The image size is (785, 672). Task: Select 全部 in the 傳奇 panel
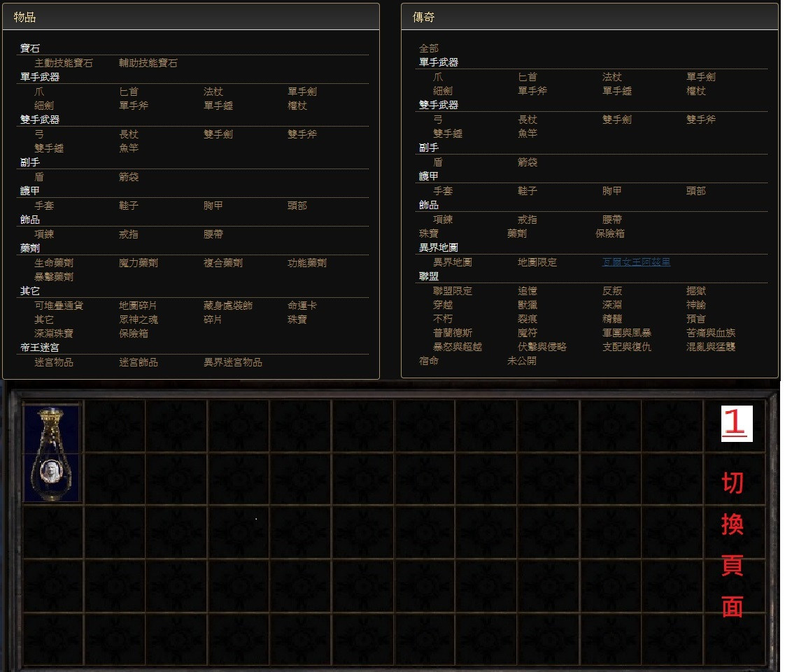tap(429, 48)
